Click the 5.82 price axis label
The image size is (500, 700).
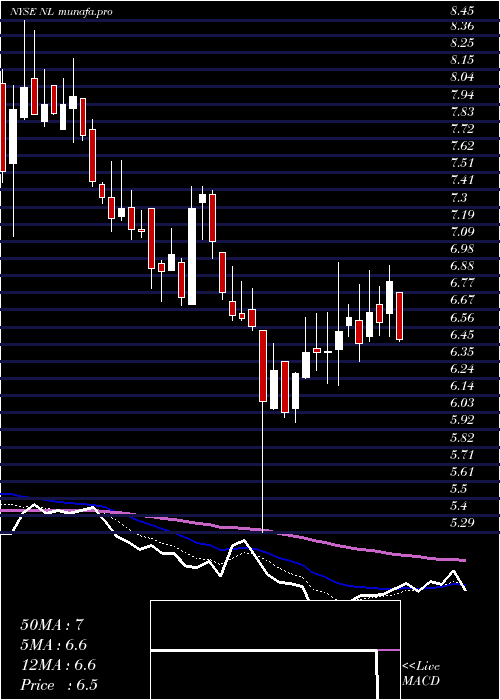462,438
